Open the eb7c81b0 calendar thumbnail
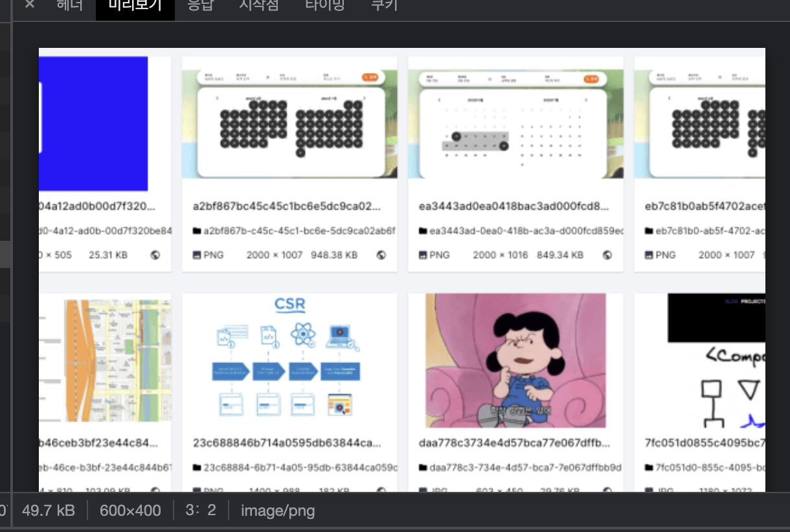 [699, 124]
